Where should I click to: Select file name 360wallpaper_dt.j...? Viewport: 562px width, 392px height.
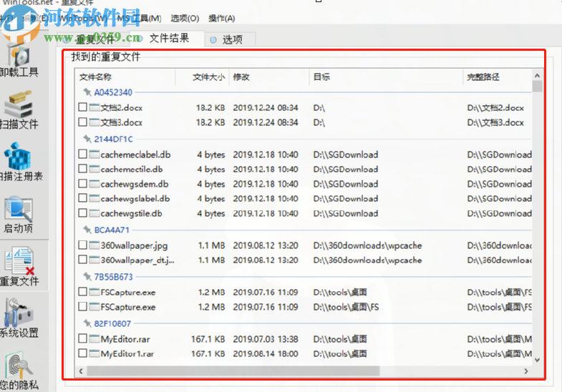(137, 260)
